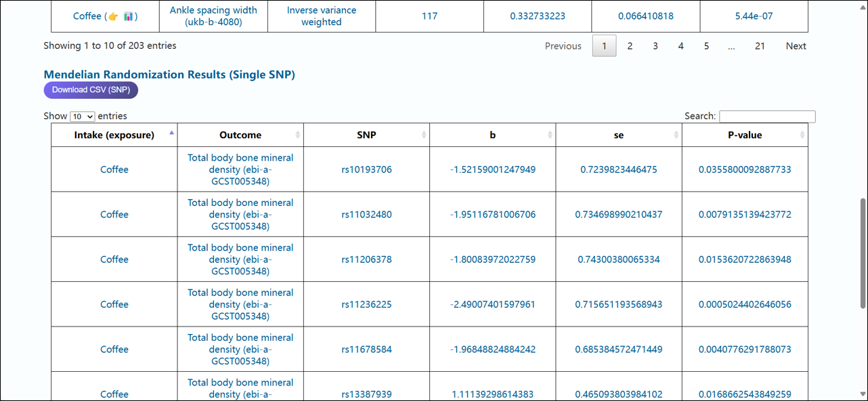Viewport: 868px width, 401px height.
Task: Go to page 2 of results
Action: click(x=630, y=46)
